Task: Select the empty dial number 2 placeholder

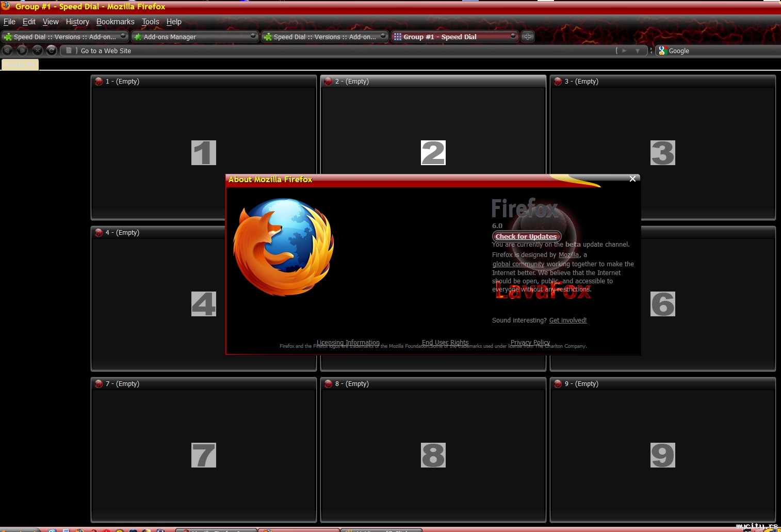Action: point(433,153)
